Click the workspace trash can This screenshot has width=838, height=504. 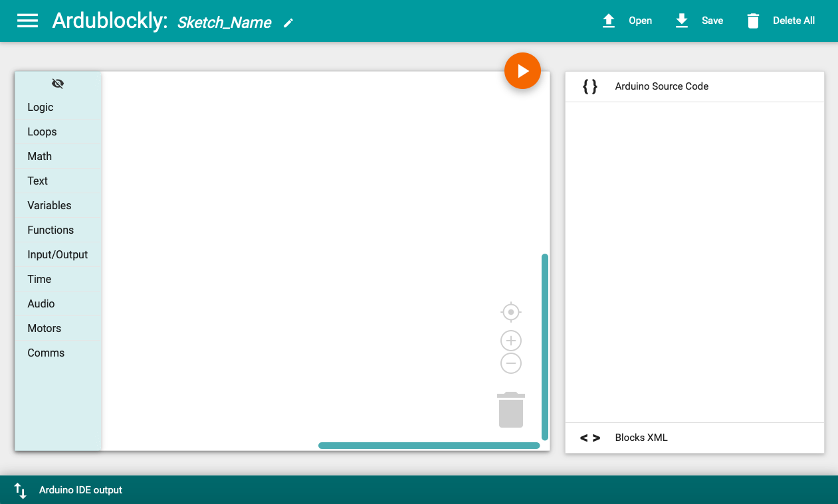pos(510,410)
